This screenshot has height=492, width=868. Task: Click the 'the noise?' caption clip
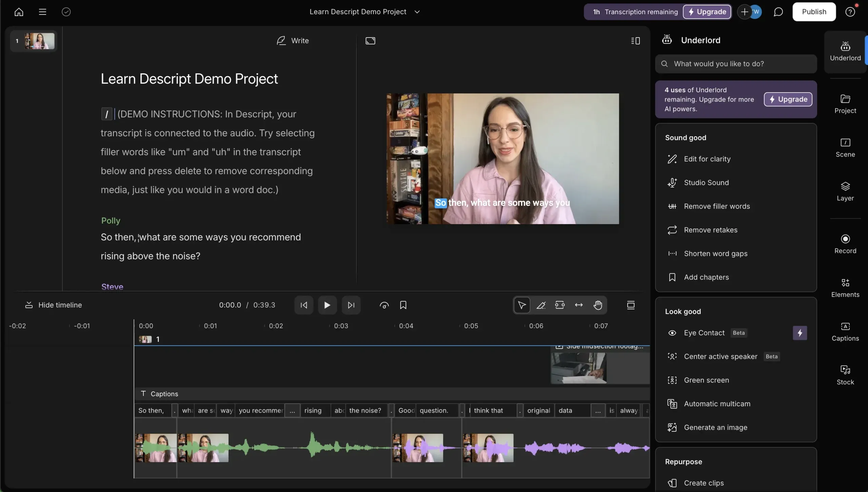point(367,411)
